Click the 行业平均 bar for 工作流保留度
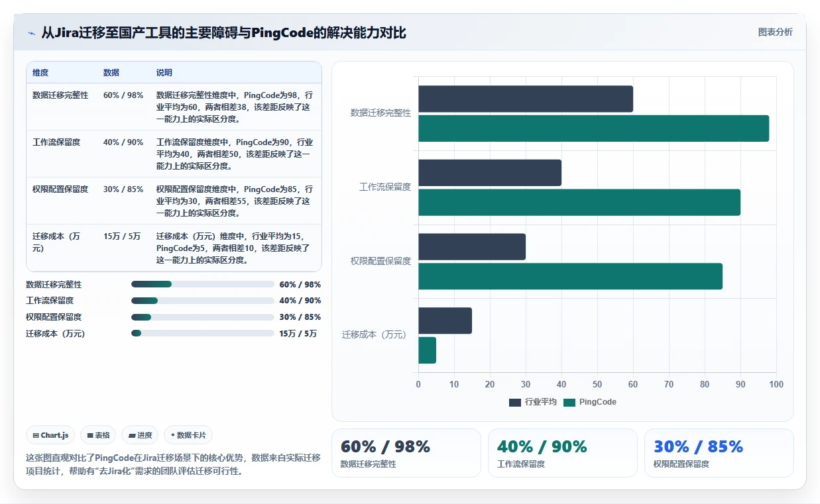Screen dimensions: 820x504 click(x=490, y=173)
